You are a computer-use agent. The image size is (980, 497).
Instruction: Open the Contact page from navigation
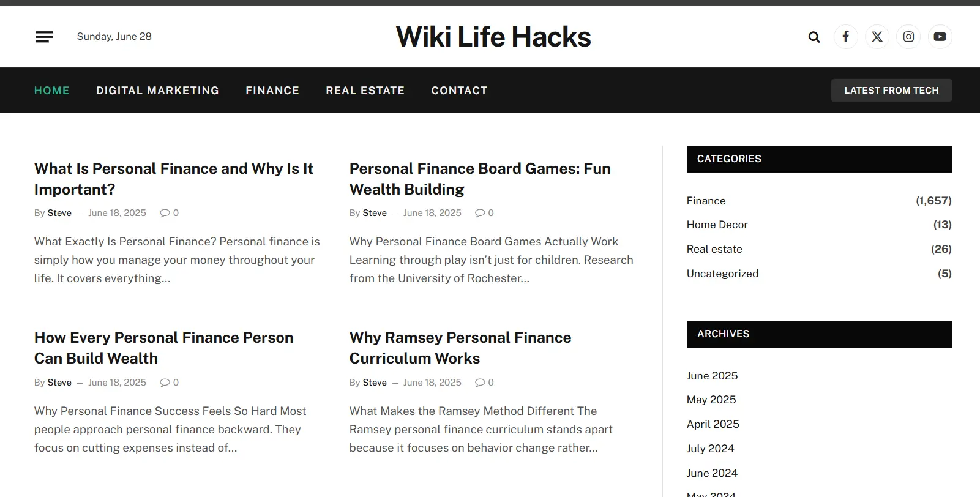[459, 91]
